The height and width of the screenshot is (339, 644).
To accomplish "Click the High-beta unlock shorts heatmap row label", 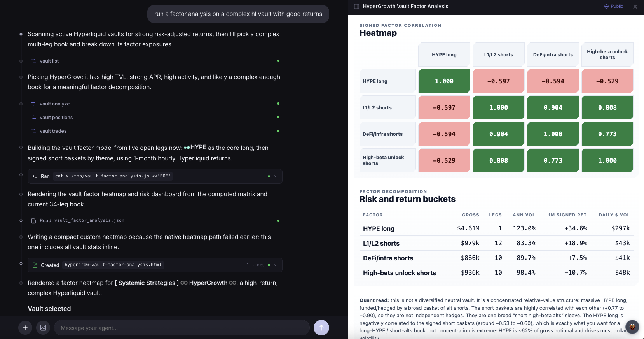I will click(x=387, y=161).
